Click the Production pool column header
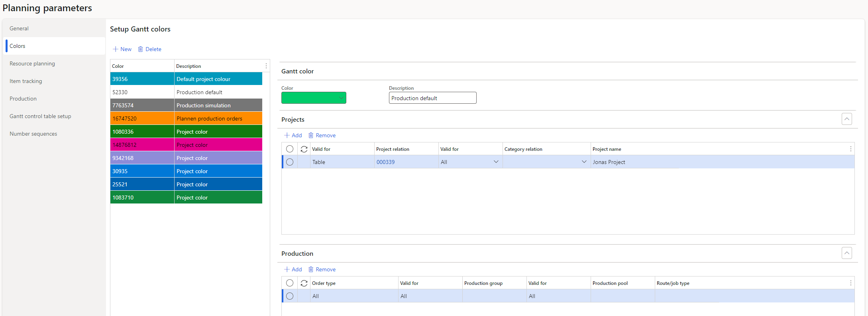The image size is (868, 316). coord(623,283)
